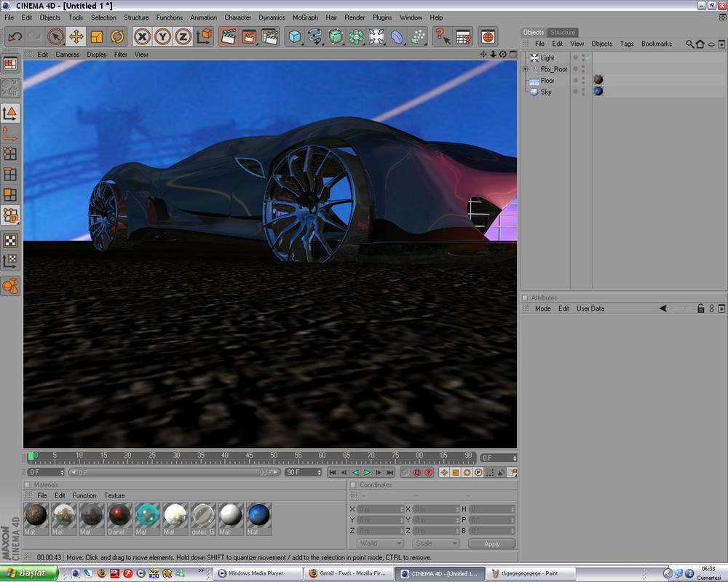Screen dimensions: 728x582
Task: Add a Cube primitive object
Action: (x=294, y=36)
